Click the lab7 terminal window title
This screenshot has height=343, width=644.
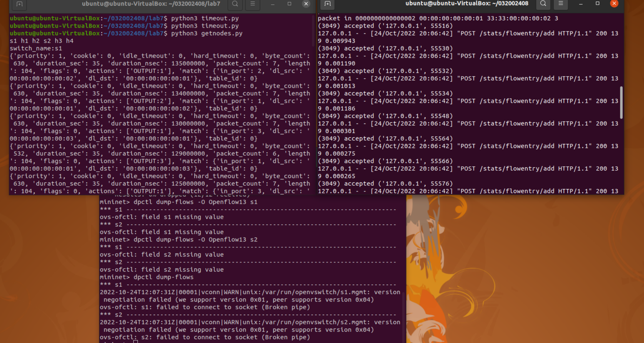[x=151, y=4]
